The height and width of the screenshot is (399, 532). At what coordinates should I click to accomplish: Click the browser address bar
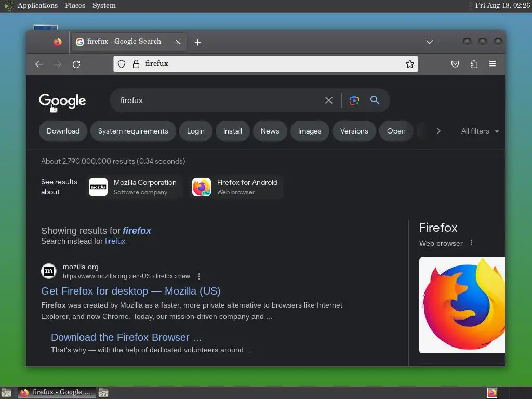tap(265, 64)
